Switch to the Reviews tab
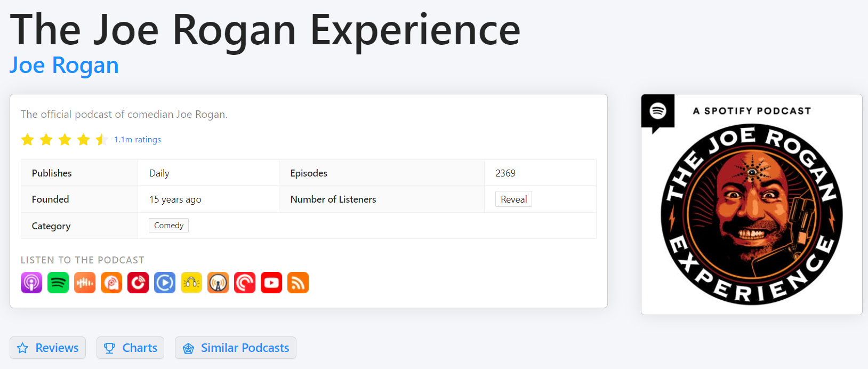 click(48, 348)
